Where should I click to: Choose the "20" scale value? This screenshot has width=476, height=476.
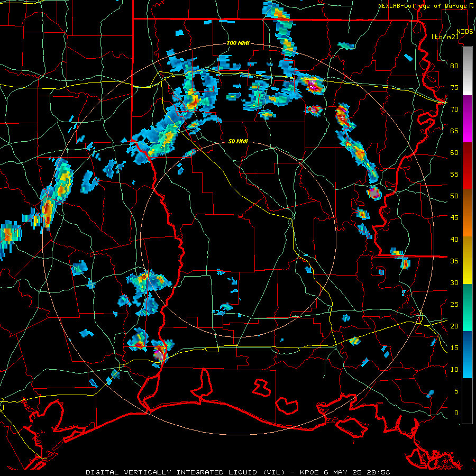click(x=454, y=326)
